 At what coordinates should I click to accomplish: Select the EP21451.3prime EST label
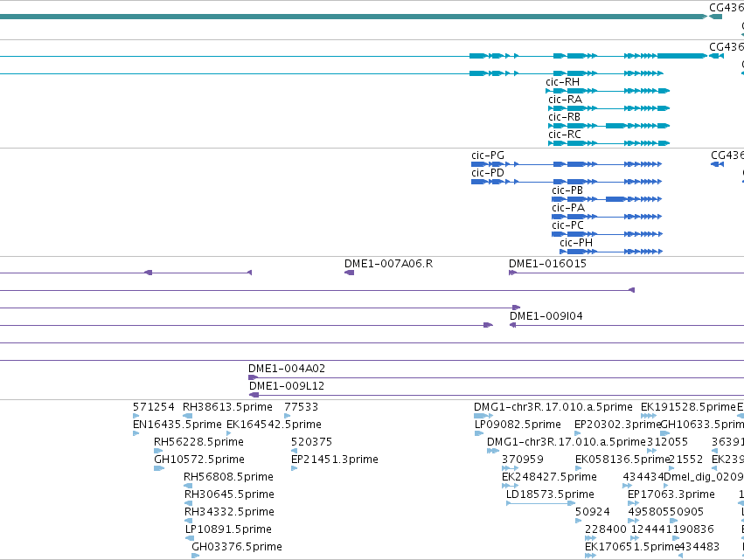335,460
